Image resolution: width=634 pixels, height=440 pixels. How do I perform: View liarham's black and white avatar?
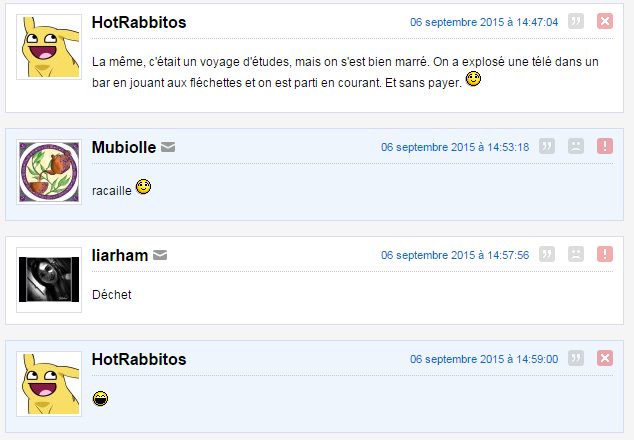point(49,280)
